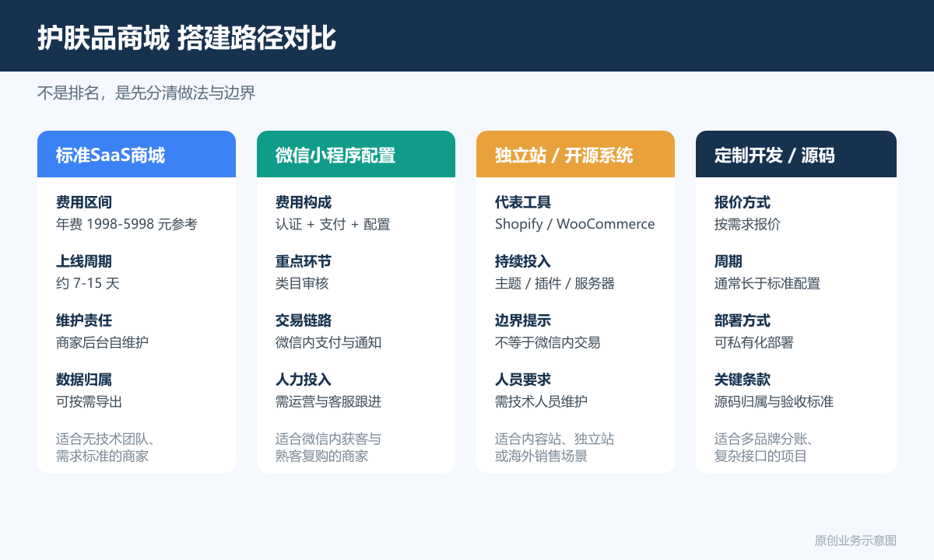Select the 标准SaaS商城 card header
The image size is (934, 560).
[x=136, y=154]
